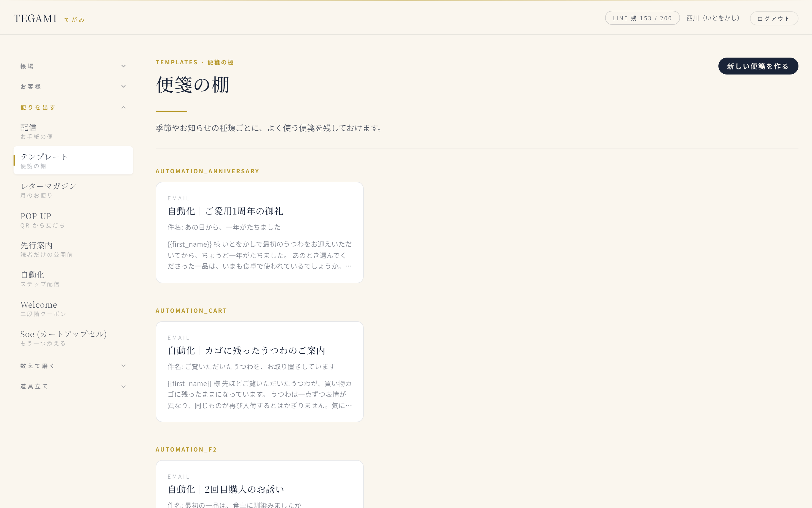Open card ご愛用1周年の御礼
Screen dimensions: 812x508
coord(259,233)
